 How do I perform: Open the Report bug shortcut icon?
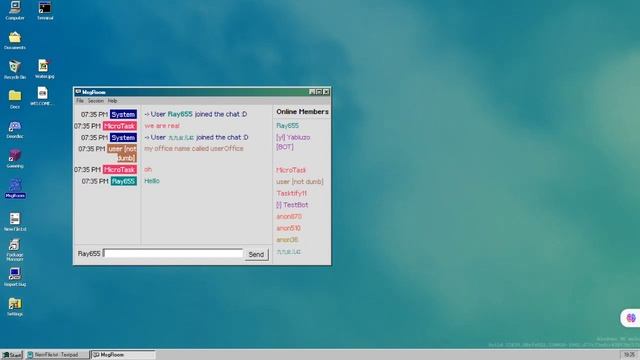[15, 277]
